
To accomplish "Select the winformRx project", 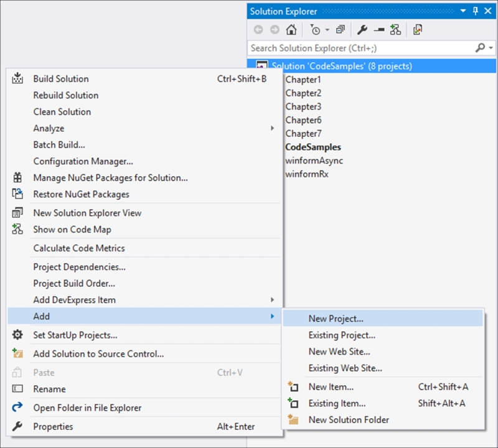I will coord(307,174).
